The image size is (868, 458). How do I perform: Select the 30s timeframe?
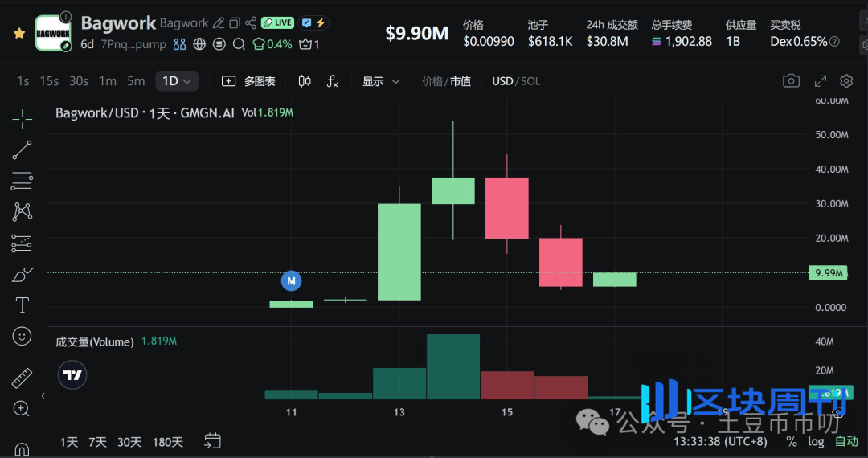[x=79, y=81]
